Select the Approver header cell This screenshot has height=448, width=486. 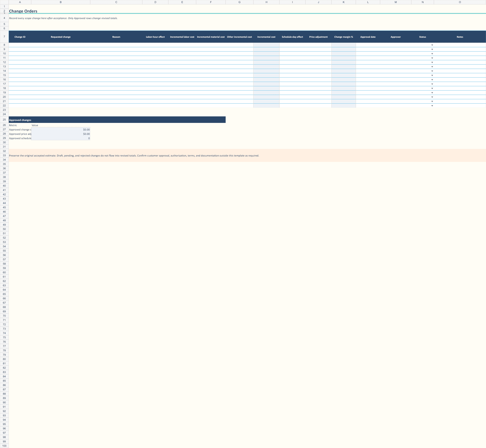tap(396, 37)
